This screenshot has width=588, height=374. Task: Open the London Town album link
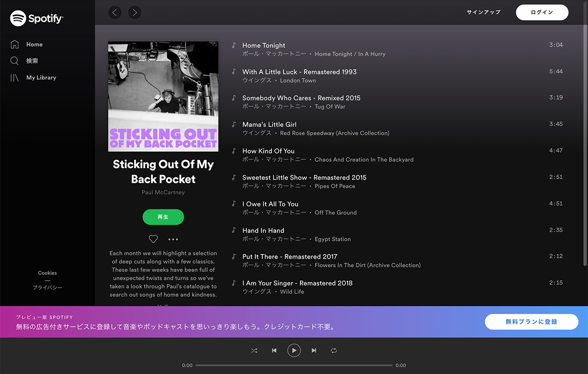click(298, 80)
